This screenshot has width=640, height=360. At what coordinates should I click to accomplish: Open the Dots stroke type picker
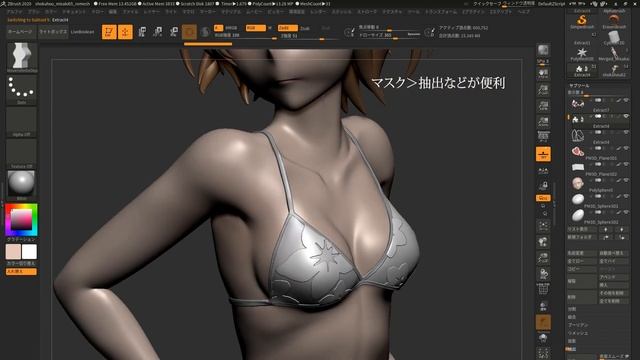[22, 89]
